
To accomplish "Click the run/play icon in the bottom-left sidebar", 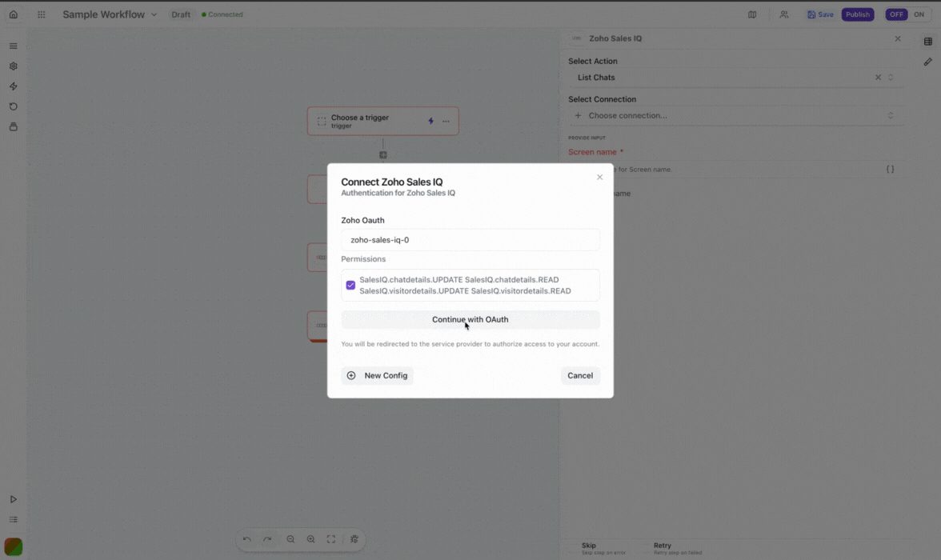I will click(13, 498).
